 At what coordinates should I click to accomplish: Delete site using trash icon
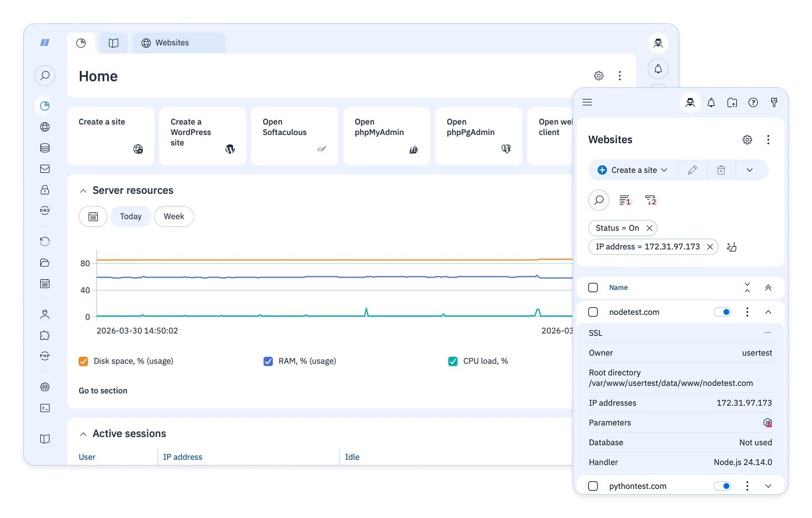[x=721, y=170]
